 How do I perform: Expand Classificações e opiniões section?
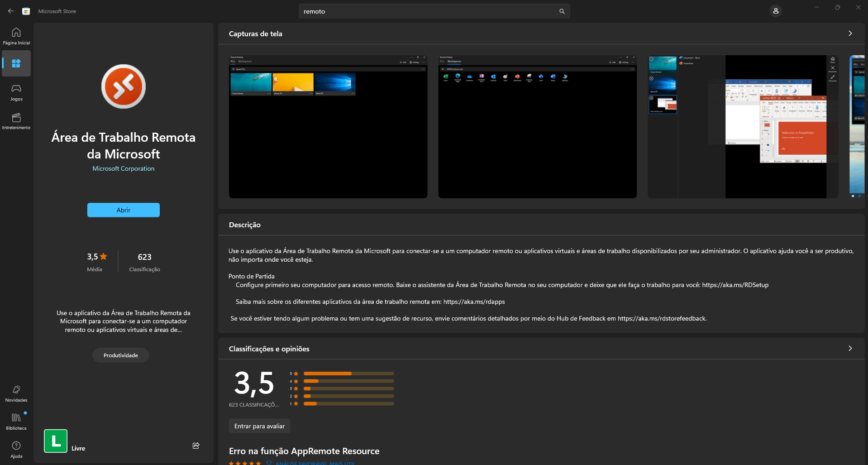point(850,349)
